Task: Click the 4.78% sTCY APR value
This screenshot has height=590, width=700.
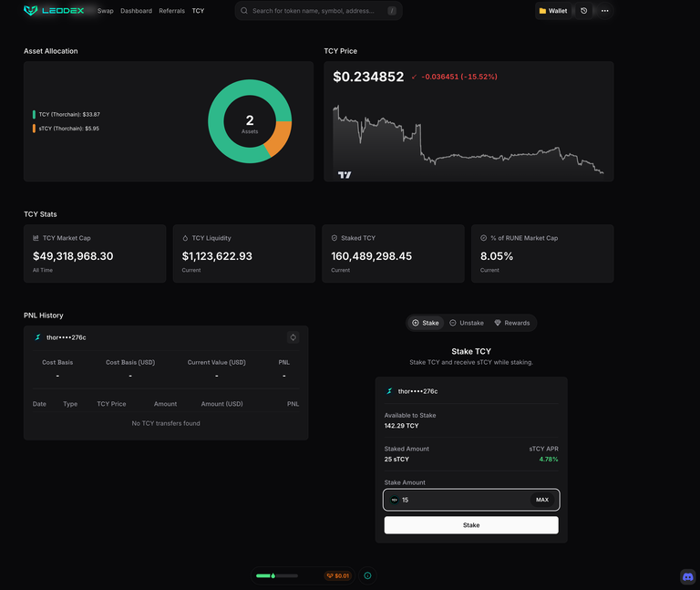Action: [549, 459]
